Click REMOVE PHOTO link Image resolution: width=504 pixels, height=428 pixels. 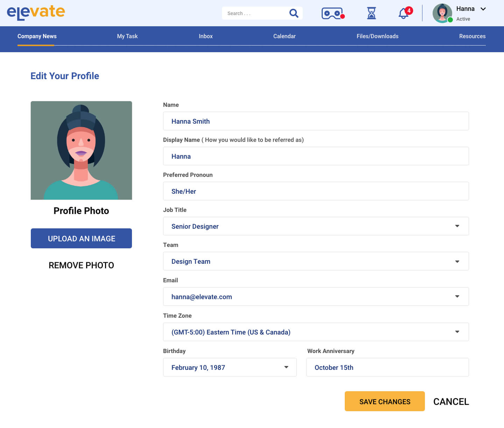(x=81, y=265)
